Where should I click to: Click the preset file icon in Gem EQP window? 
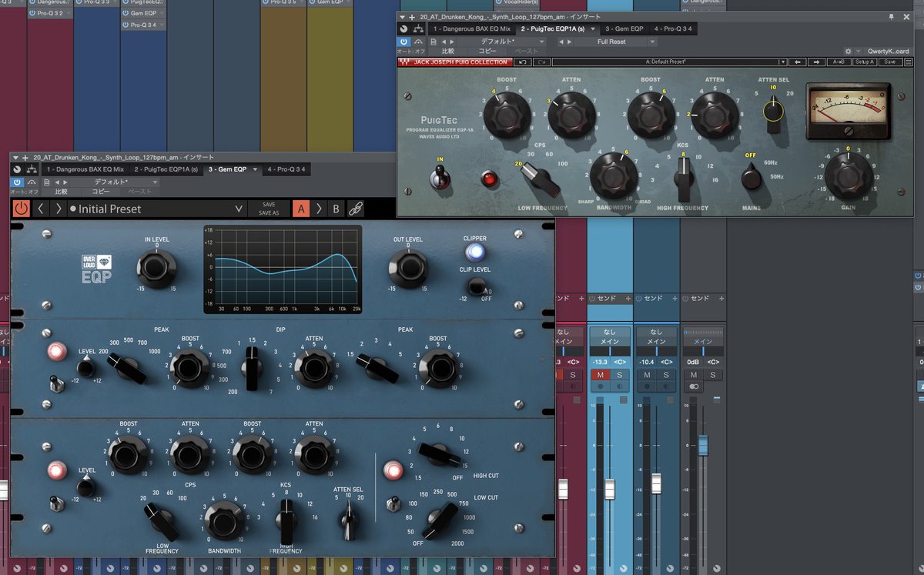tap(47, 182)
